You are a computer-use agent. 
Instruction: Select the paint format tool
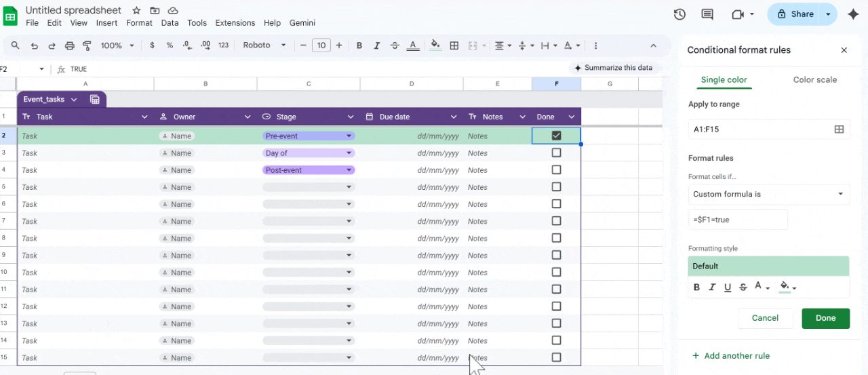87,45
